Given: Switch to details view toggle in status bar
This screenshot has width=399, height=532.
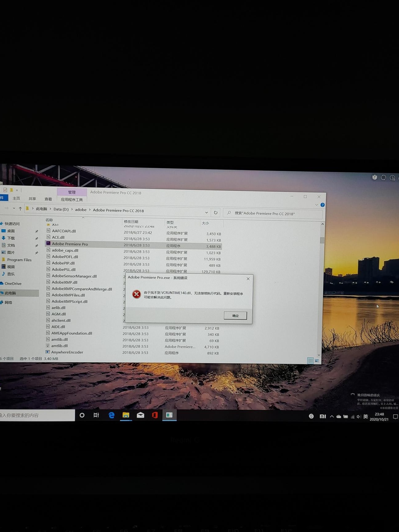Looking at the screenshot, I should pos(310,361).
